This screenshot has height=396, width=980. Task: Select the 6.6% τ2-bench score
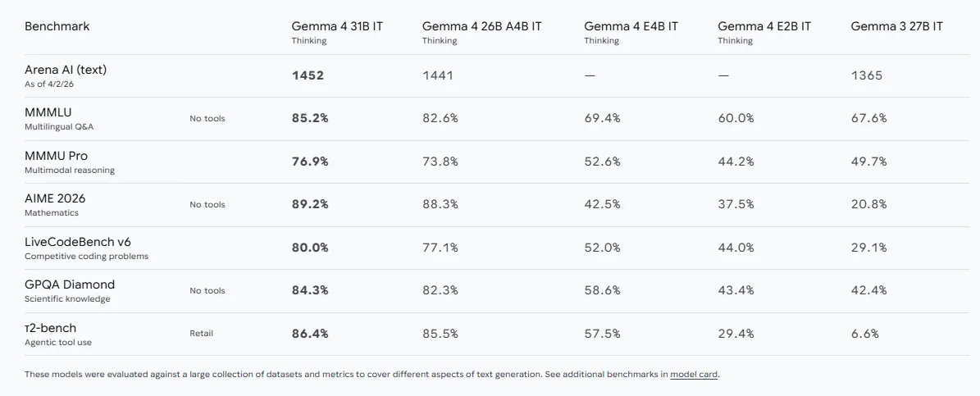click(865, 334)
